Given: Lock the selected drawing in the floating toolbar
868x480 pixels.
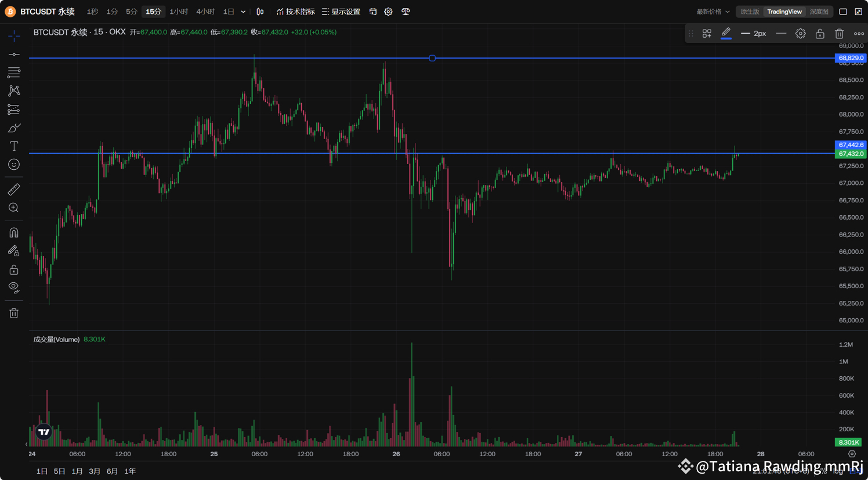Looking at the screenshot, I should click(x=820, y=33).
